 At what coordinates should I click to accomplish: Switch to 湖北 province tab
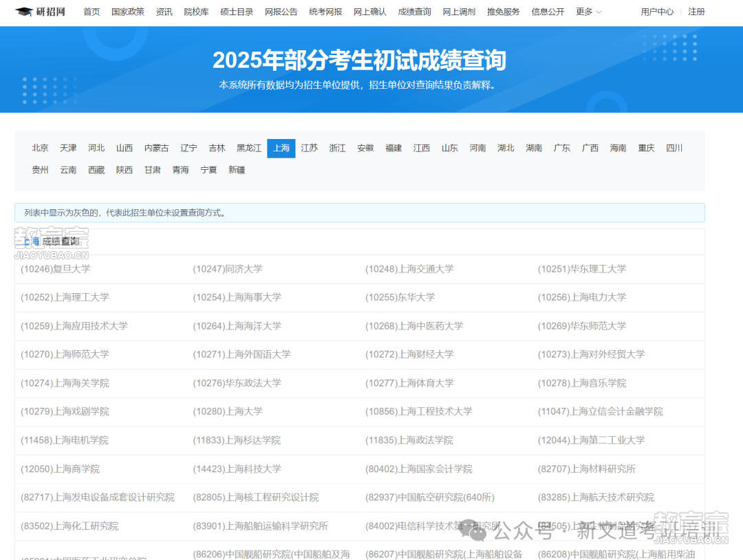click(x=506, y=148)
